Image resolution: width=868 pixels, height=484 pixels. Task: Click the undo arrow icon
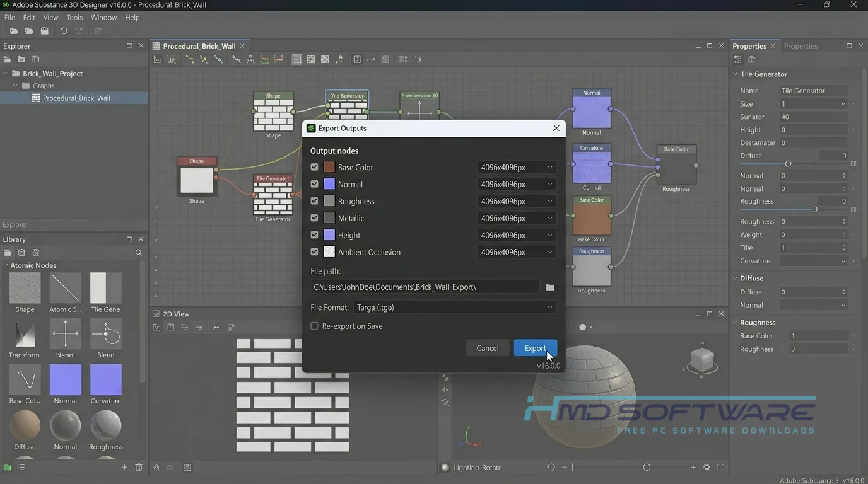tap(64, 31)
